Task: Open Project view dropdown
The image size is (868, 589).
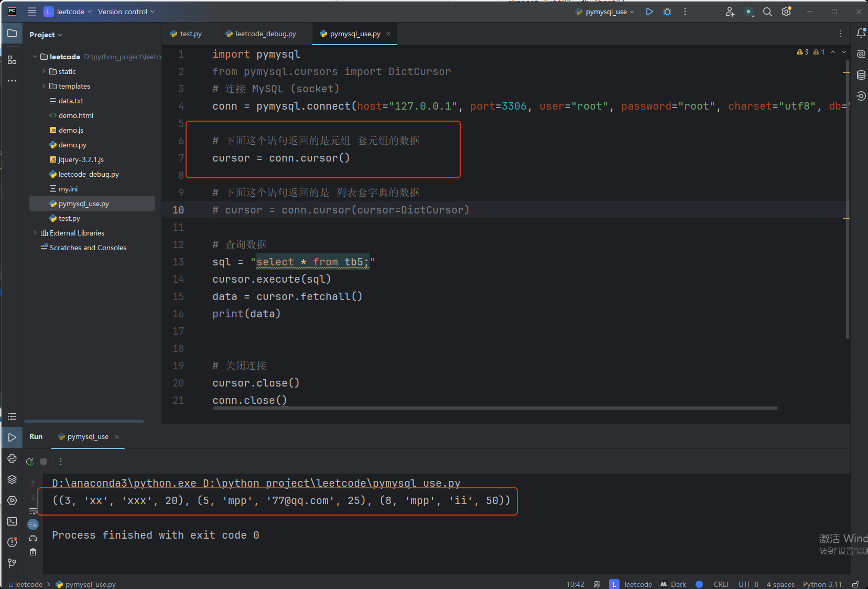Action: click(46, 35)
